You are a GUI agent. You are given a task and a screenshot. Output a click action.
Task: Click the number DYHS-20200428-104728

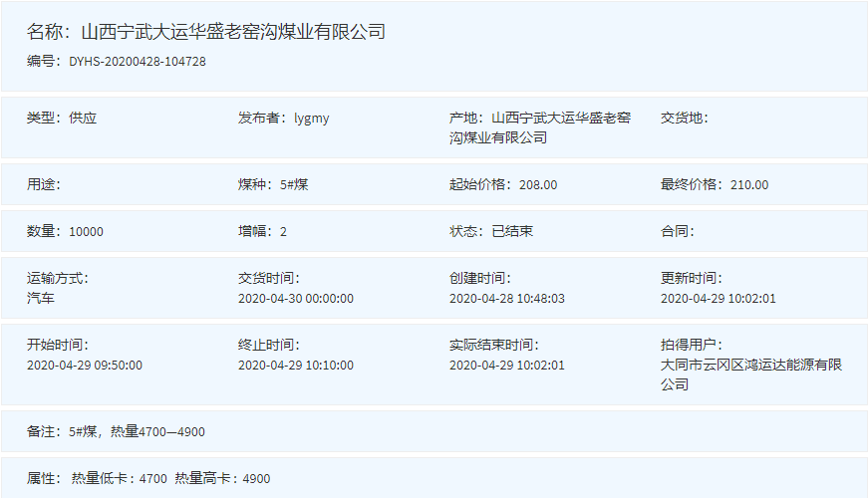138,62
